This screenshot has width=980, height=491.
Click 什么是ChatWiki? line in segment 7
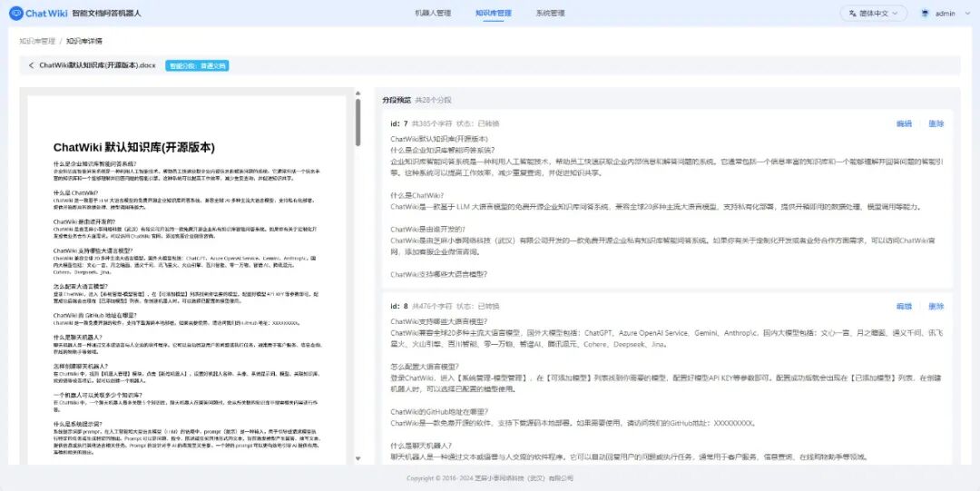click(x=416, y=195)
